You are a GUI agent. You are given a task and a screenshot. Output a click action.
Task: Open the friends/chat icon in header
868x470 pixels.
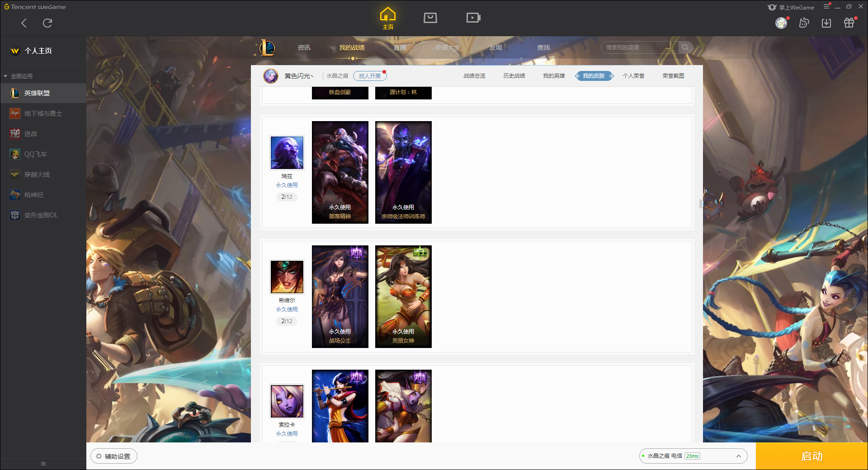[804, 23]
